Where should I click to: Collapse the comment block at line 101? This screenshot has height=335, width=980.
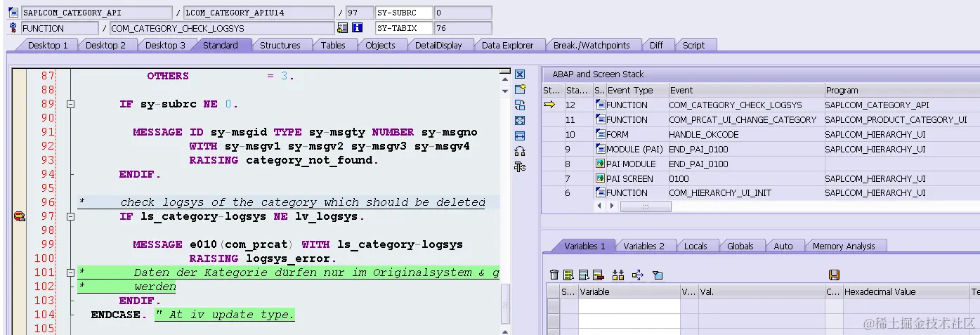pyautogui.click(x=70, y=272)
